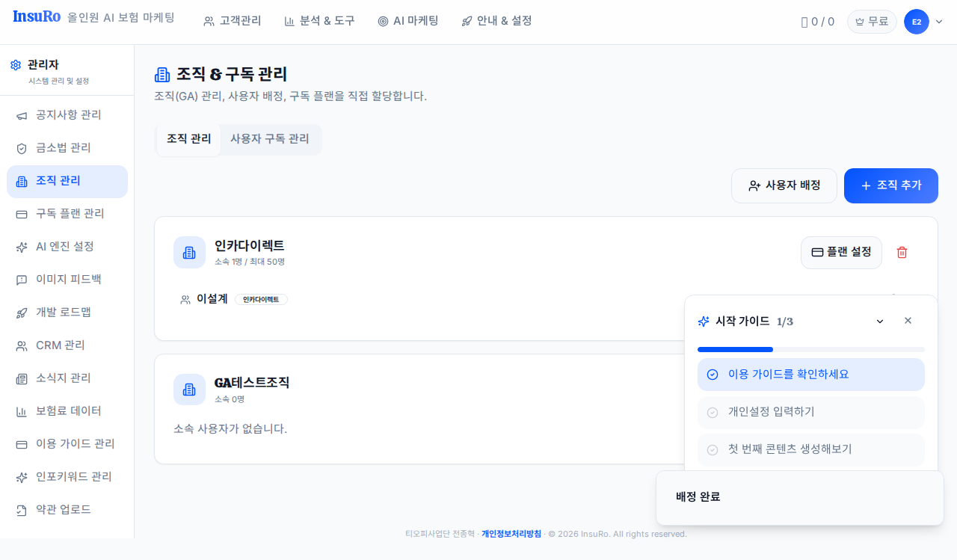957x560 pixels.
Task: Open the AI 마케팅 top menu
Action: coord(408,21)
